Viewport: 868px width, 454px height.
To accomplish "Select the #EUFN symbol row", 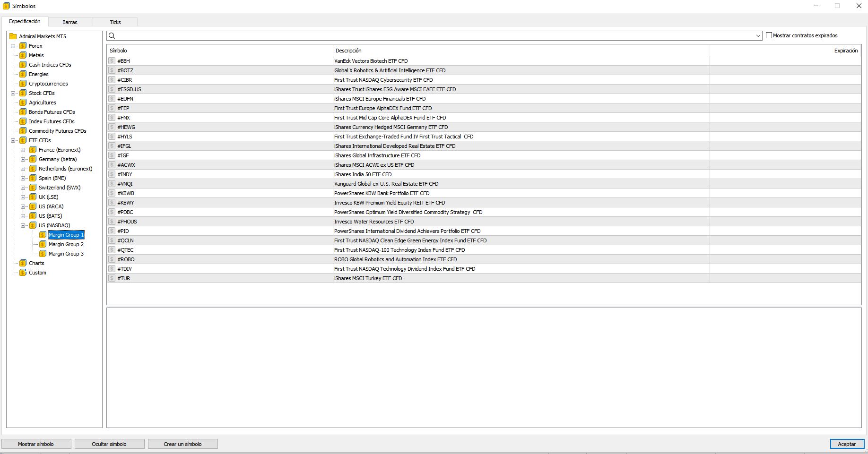I will click(484, 99).
